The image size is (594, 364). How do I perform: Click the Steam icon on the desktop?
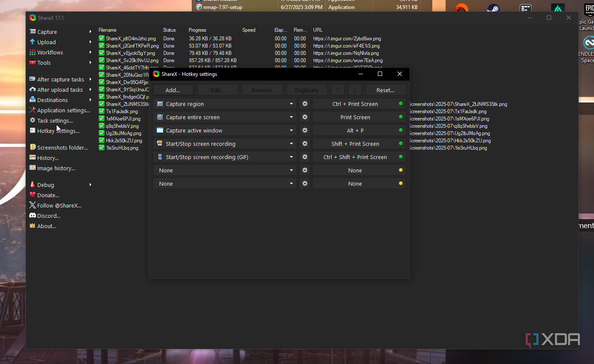point(493,9)
